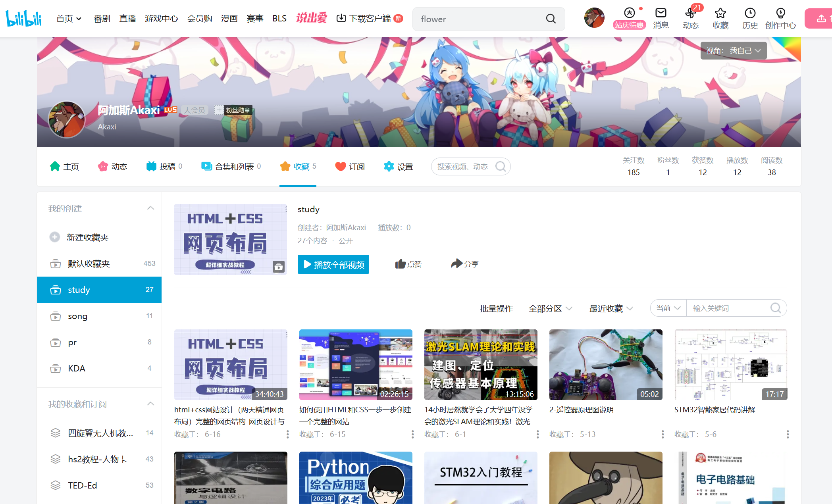Open 漫画 link
Viewport: 832px width, 504px height.
click(229, 19)
